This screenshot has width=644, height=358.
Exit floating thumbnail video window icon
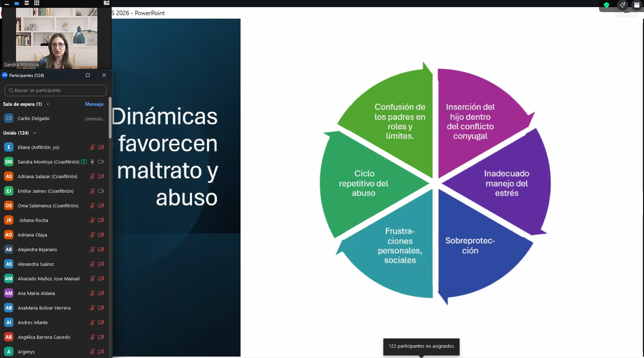(x=106, y=3)
